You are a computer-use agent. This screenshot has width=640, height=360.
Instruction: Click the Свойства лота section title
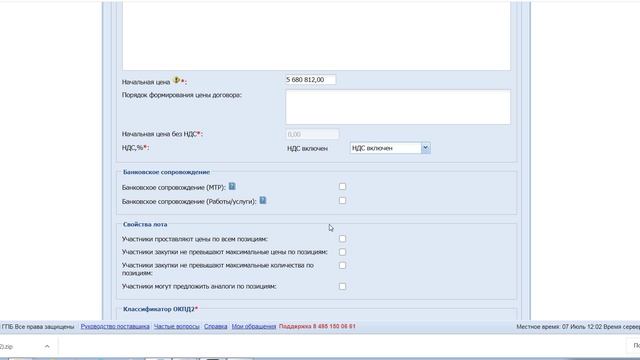click(145, 224)
